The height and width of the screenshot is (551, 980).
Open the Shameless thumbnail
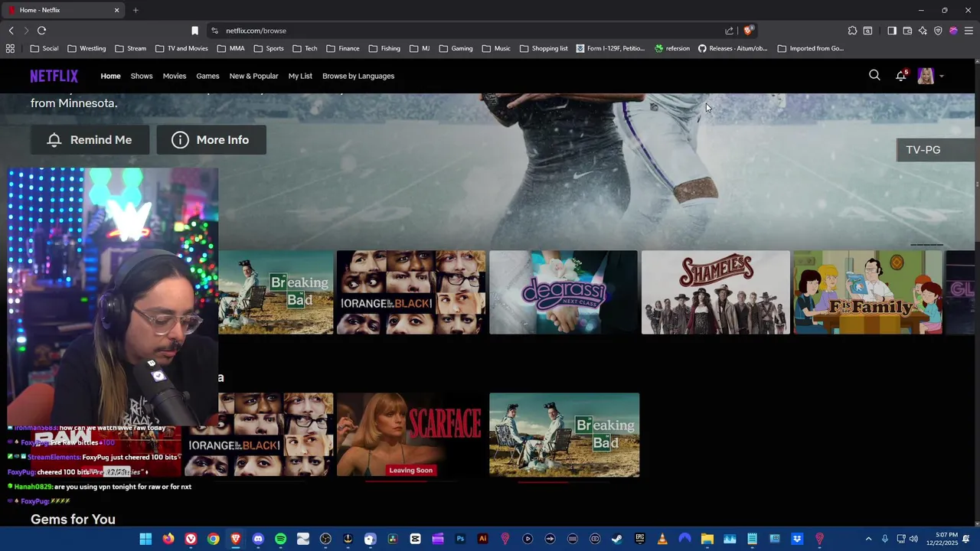[716, 292]
